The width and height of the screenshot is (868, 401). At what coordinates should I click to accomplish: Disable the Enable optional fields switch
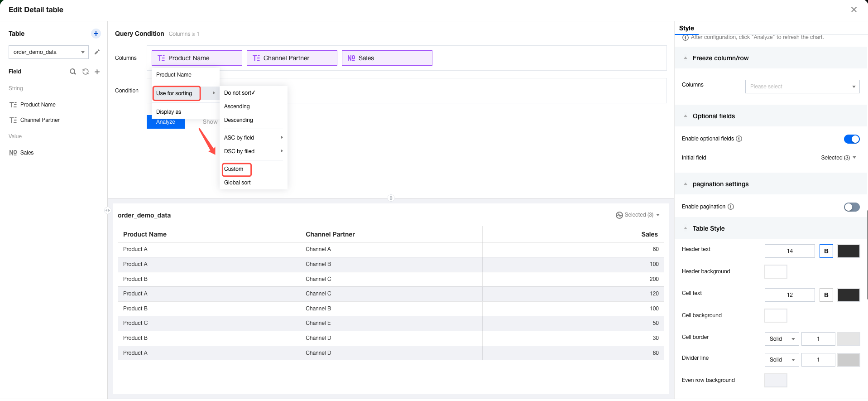pos(851,139)
